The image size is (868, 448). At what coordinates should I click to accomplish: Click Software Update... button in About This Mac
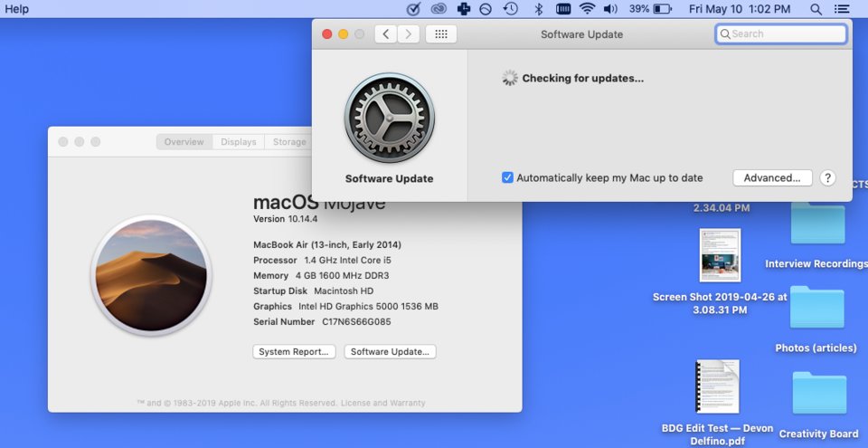point(391,352)
